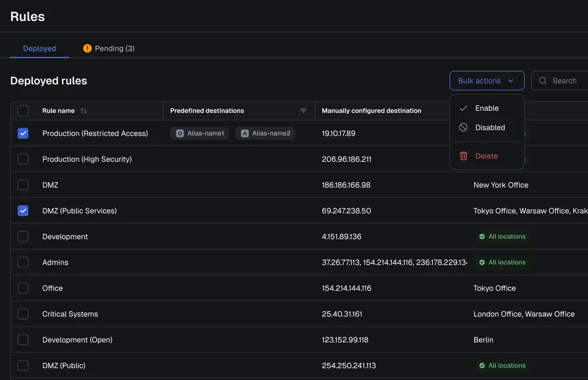Click All locations badge in DMZ (Public) row
Screen dimensions: 588x380
point(502,366)
